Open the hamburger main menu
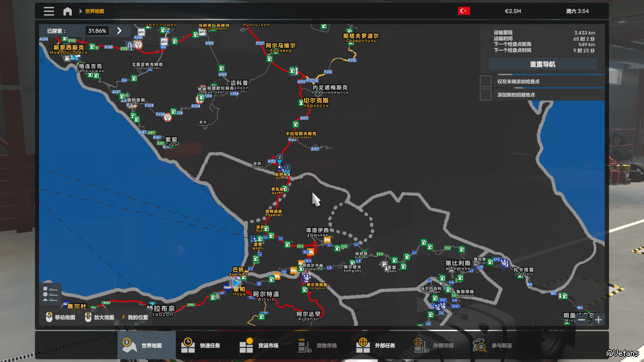This screenshot has height=362, width=644. 49,11
